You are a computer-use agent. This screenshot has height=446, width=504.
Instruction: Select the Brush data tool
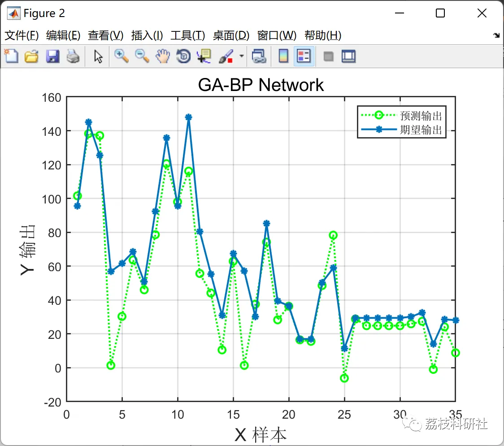click(x=226, y=56)
